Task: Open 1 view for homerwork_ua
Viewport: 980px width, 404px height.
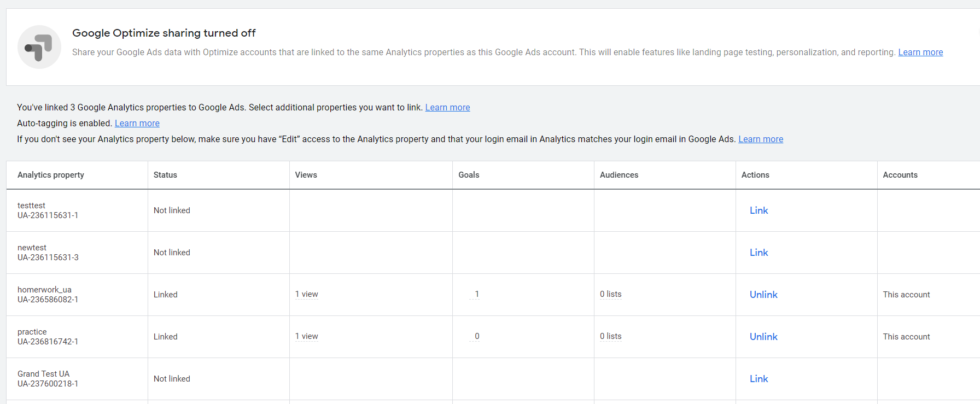Action: pyautogui.click(x=306, y=294)
